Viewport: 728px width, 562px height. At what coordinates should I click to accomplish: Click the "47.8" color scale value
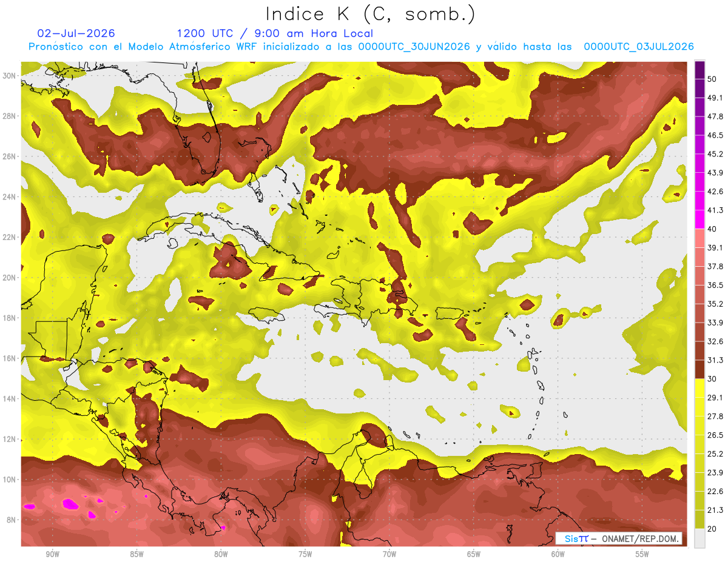coord(715,116)
